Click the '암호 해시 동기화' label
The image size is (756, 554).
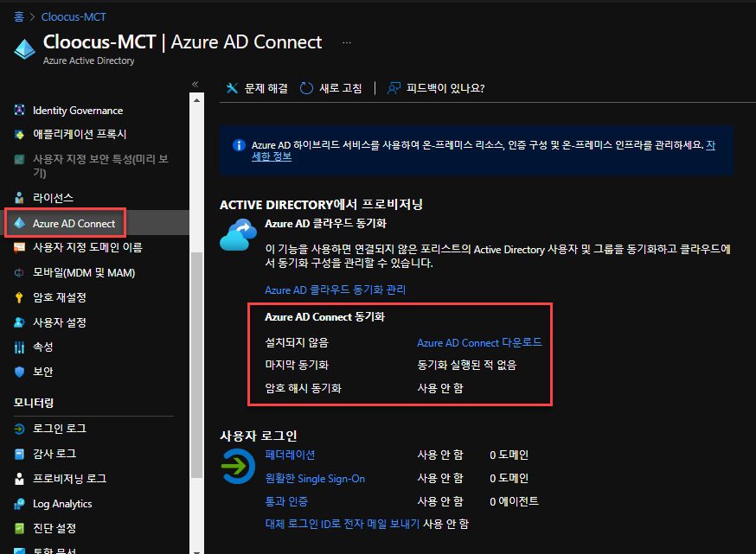pyautogui.click(x=304, y=388)
